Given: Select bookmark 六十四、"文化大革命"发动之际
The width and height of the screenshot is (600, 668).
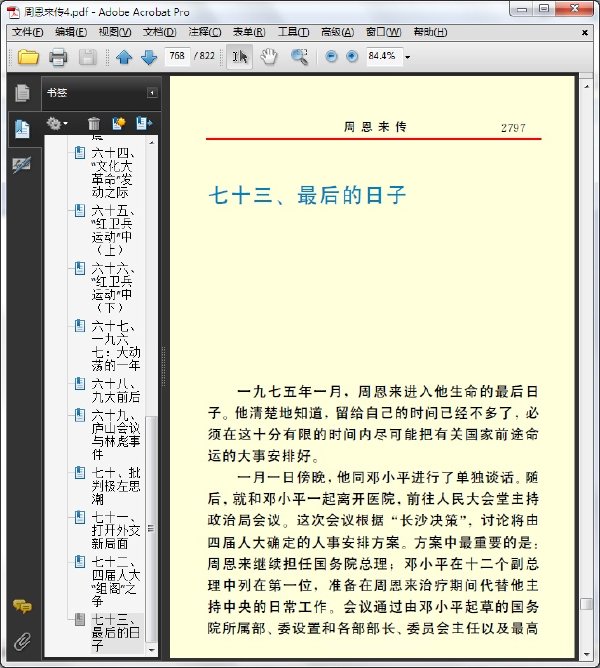Looking at the screenshot, I should 112,173.
